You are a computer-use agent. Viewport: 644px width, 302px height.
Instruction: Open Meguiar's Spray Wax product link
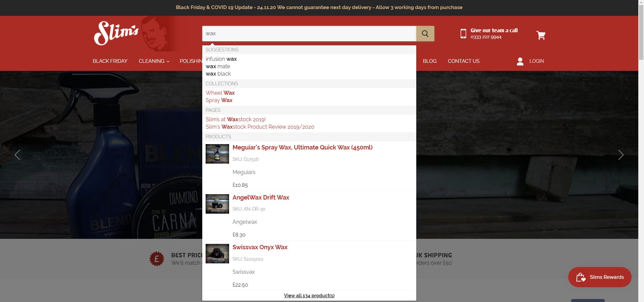pos(303,147)
